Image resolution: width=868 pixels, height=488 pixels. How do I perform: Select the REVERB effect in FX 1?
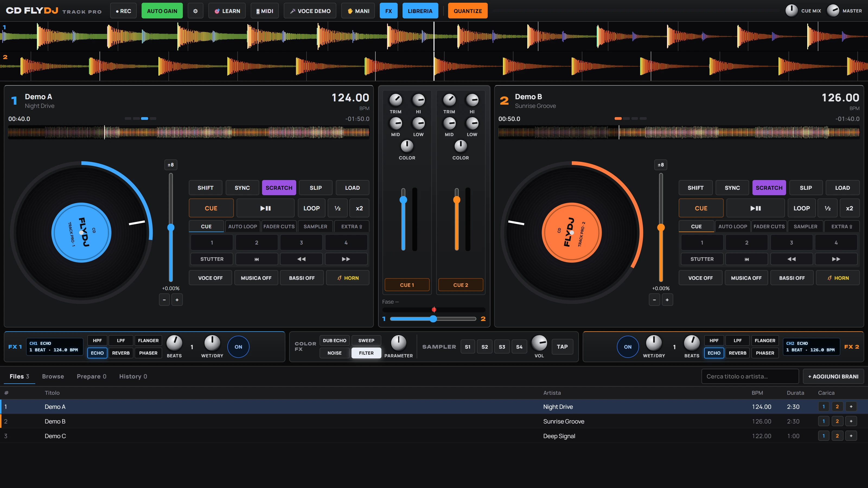click(121, 353)
